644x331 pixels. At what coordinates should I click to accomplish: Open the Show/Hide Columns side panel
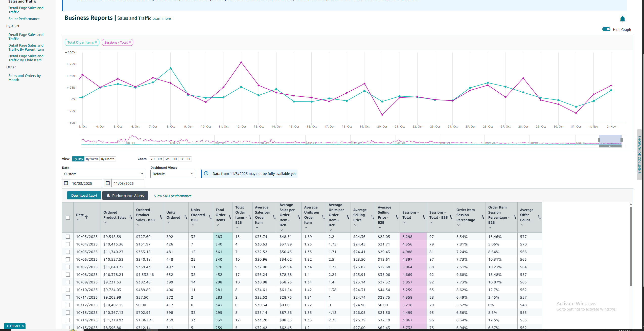(x=639, y=154)
